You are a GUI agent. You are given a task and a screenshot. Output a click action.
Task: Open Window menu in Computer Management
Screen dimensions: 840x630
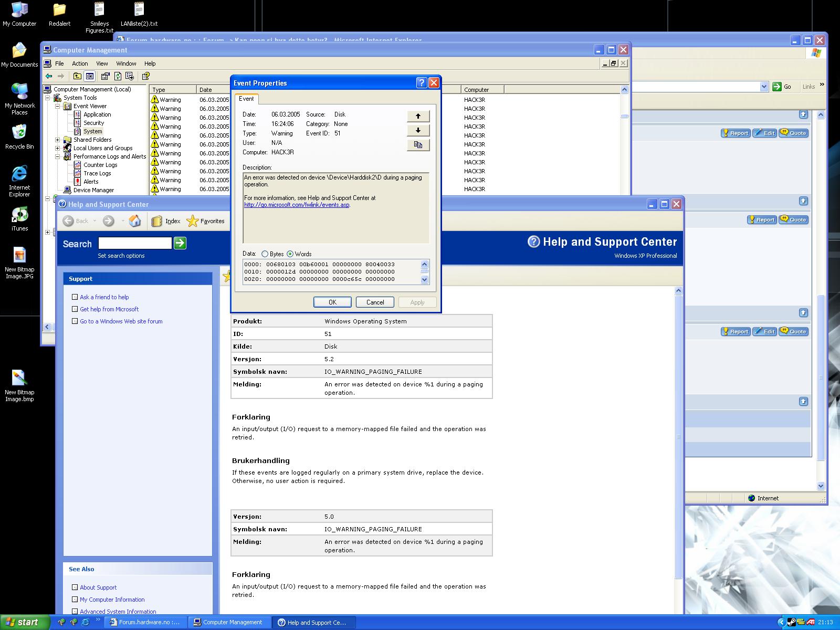[126, 64]
